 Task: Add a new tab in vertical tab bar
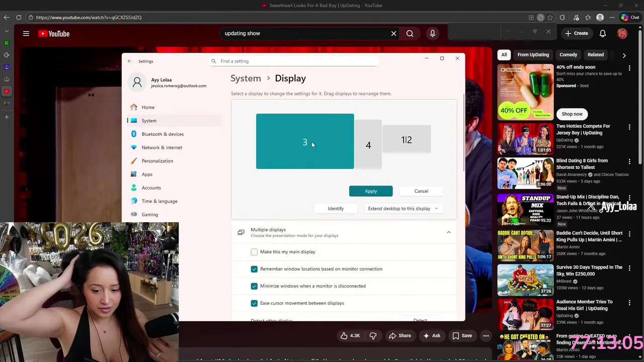point(7,117)
